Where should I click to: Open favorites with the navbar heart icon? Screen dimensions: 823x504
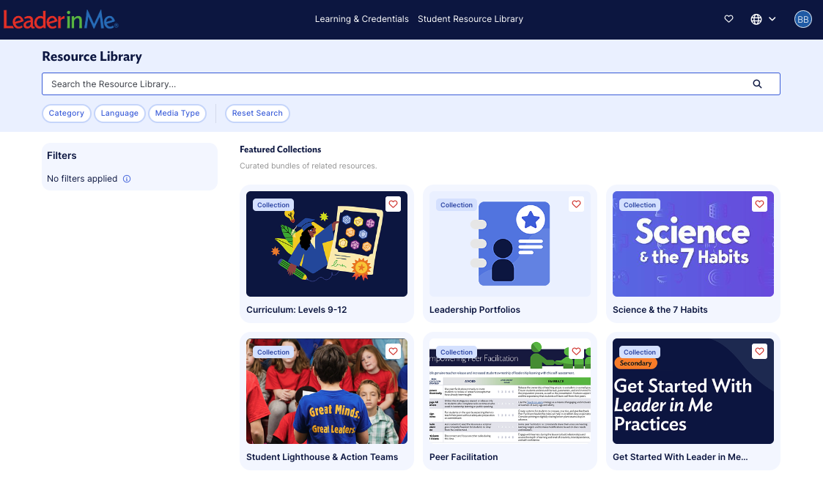tap(728, 19)
